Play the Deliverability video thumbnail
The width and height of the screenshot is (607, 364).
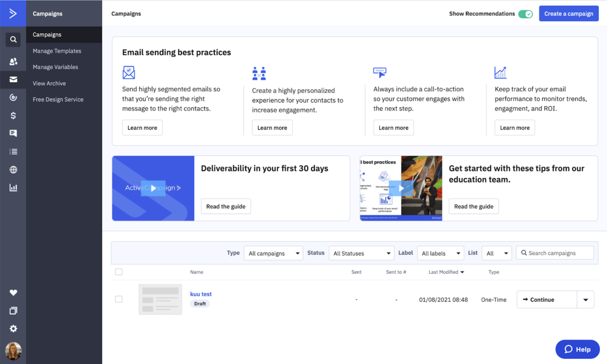pos(153,188)
